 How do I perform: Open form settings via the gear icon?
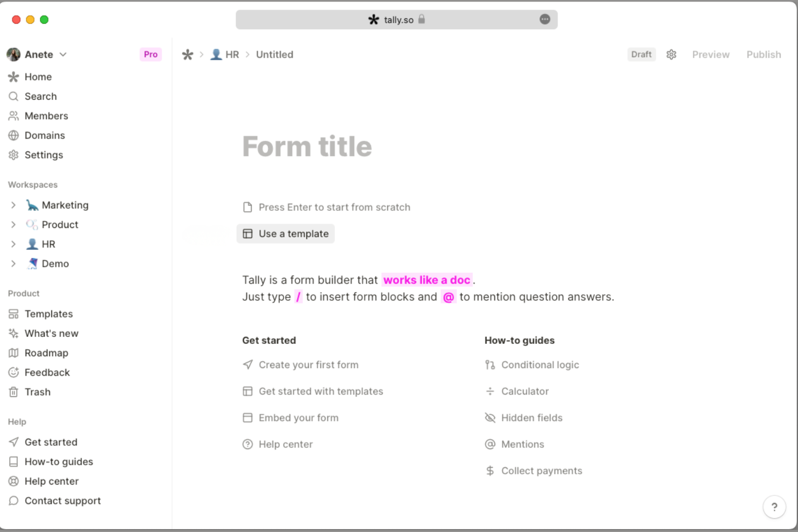click(671, 54)
